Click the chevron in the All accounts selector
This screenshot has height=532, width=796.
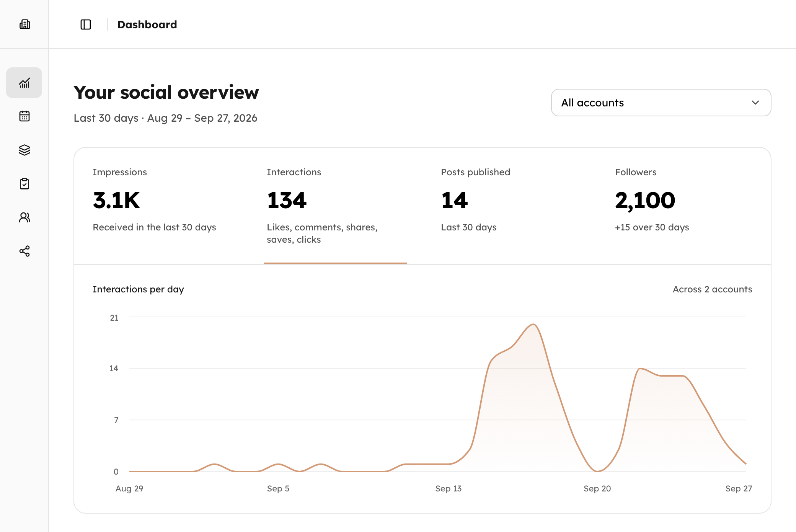pos(755,103)
